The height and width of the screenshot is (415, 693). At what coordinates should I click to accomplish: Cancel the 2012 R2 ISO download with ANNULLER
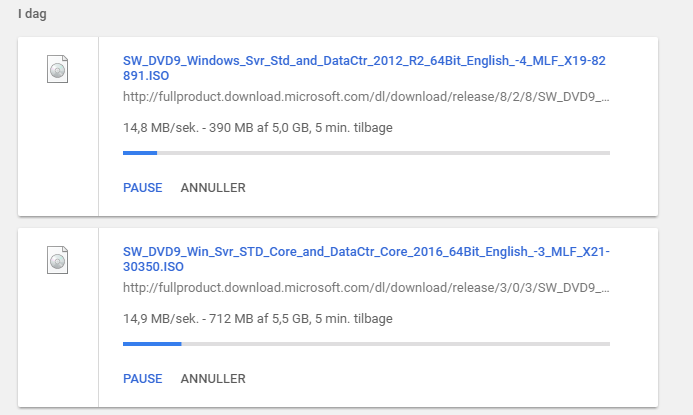point(213,187)
